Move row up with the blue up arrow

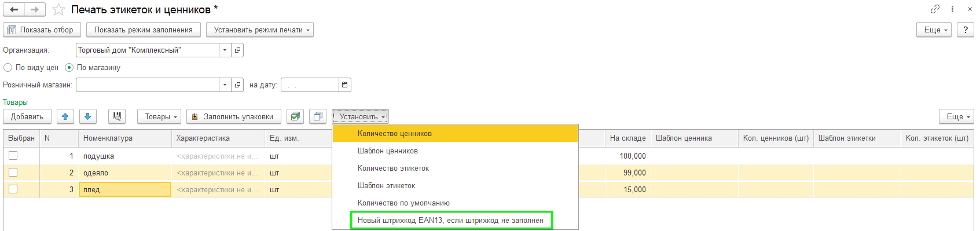65,116
